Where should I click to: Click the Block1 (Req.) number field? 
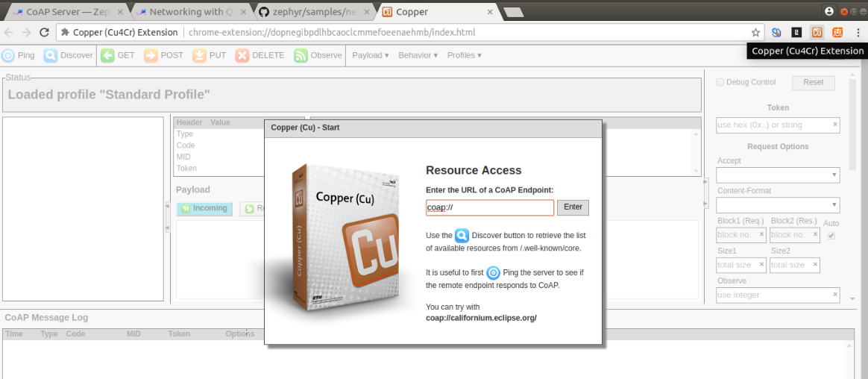point(741,234)
